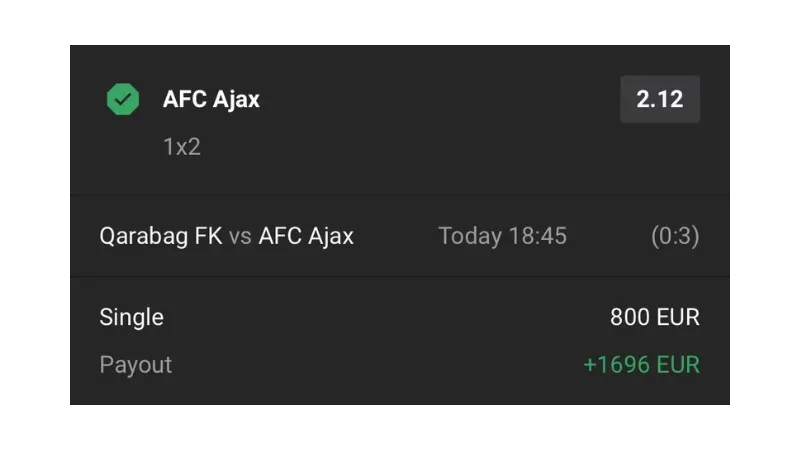Screen dimensions: 800x450
Task: Click the dark bet slip card
Action: (400, 225)
